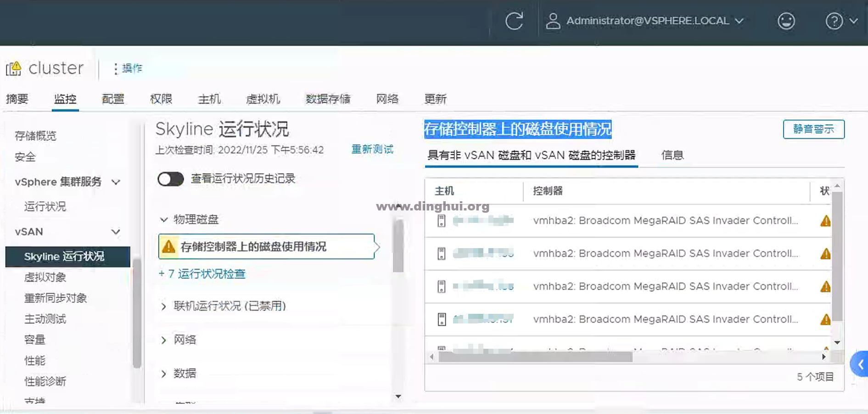Viewport: 868px width, 414px height.
Task: Click the table's scroll down arrow
Action: click(837, 343)
